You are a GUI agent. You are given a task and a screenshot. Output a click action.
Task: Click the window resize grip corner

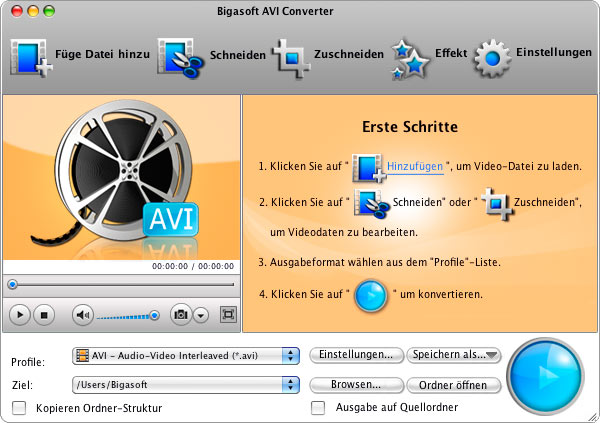point(593,416)
